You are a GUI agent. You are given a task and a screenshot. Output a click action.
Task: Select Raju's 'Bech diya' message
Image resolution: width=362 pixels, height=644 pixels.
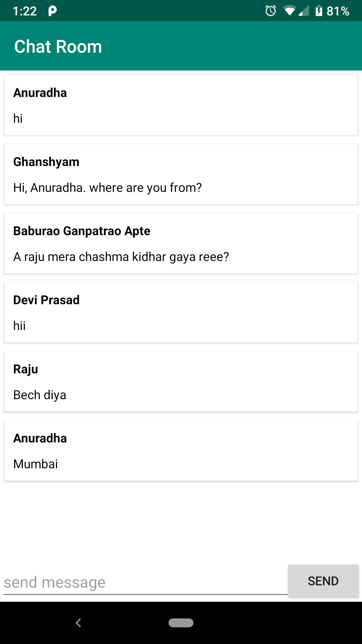[181, 381]
